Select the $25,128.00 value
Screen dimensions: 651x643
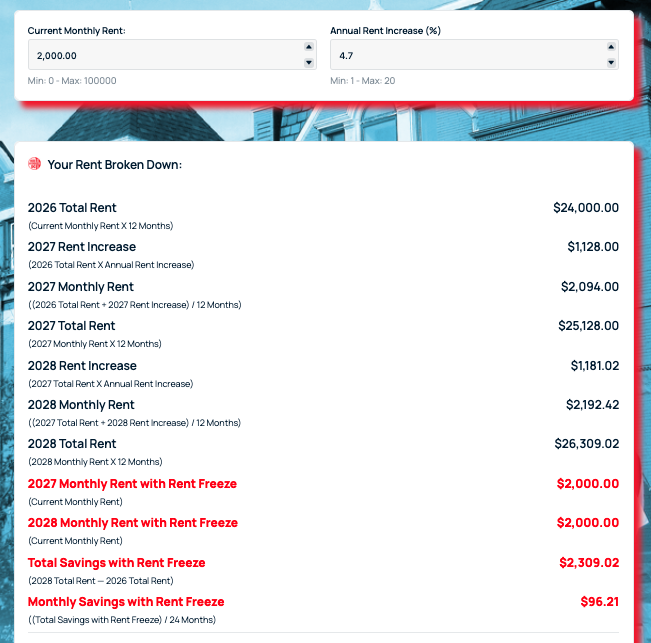click(588, 326)
